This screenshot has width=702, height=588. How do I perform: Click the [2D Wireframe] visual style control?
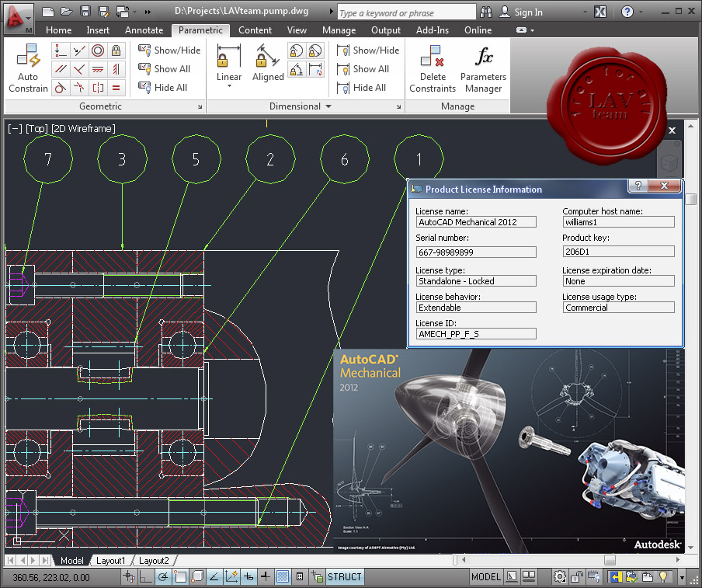(x=83, y=128)
